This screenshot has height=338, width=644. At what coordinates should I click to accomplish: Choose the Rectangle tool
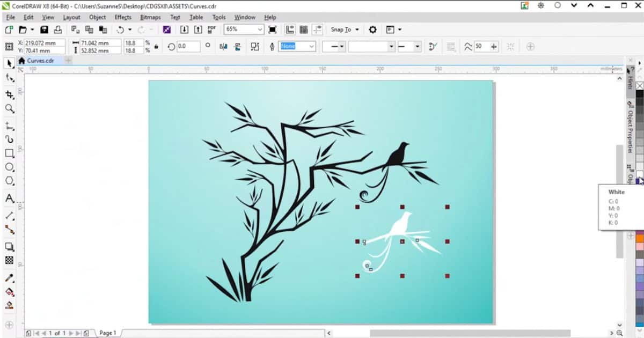pos(9,153)
